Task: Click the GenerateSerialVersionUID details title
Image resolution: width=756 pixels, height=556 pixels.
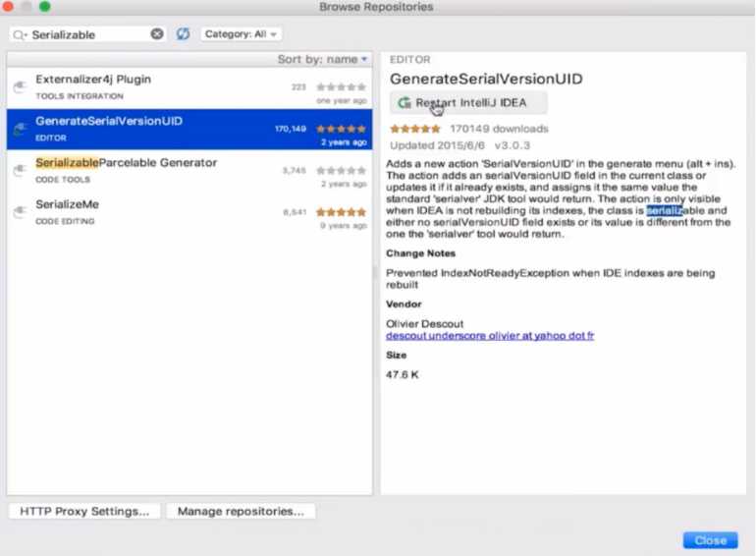Action: click(486, 79)
